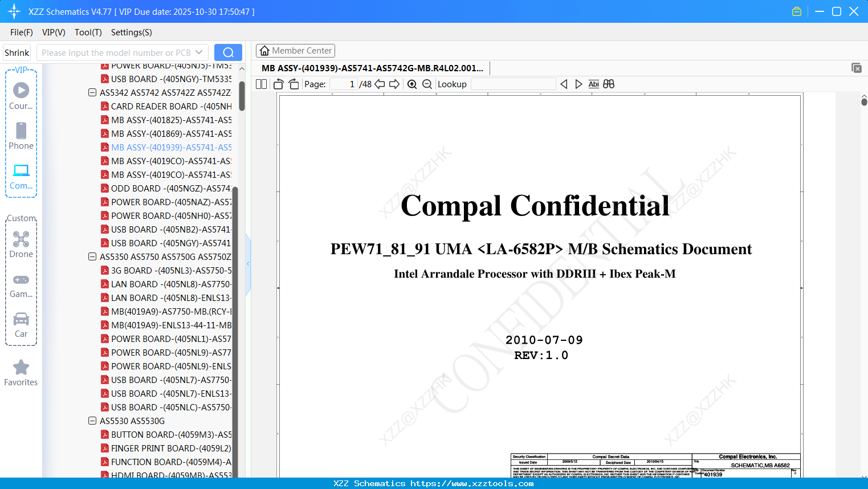
Task: Click the yellow VIP gift icon in title bar
Action: point(797,11)
